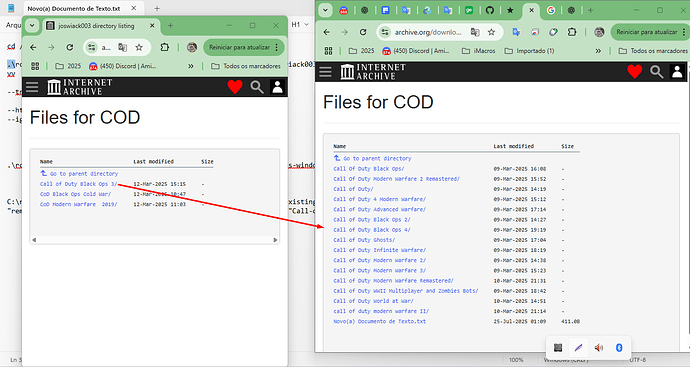Expand tab search dropdown in left browser
This screenshot has width=690, height=367.
(32, 26)
